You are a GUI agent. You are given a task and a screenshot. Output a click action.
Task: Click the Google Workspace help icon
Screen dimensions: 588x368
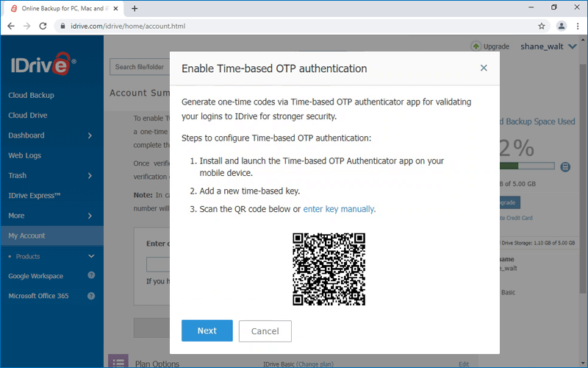91,276
